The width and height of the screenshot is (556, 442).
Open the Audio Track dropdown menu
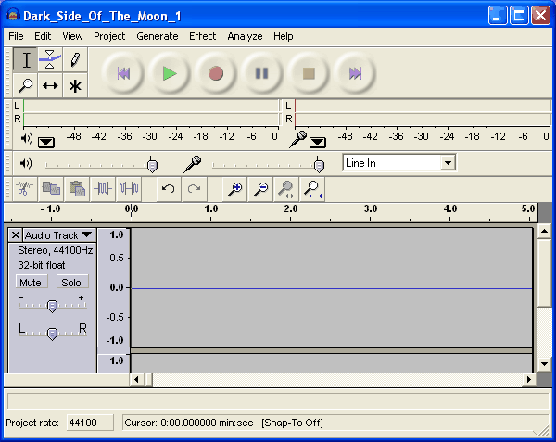click(x=59, y=235)
